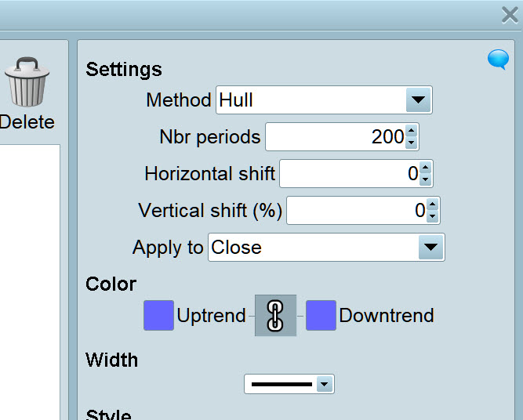The height and width of the screenshot is (420, 523).
Task: Close the settings window
Action: 509,15
